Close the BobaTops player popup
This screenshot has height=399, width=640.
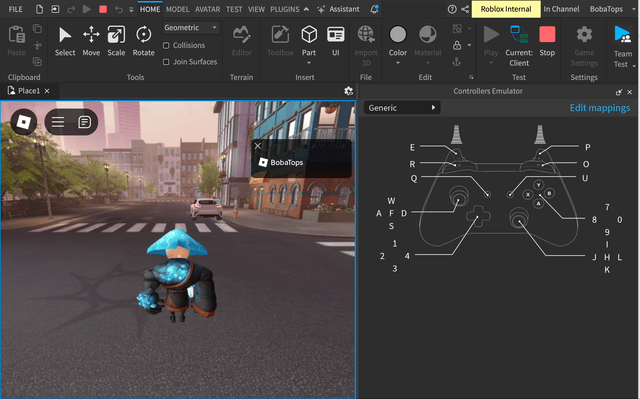(x=258, y=146)
